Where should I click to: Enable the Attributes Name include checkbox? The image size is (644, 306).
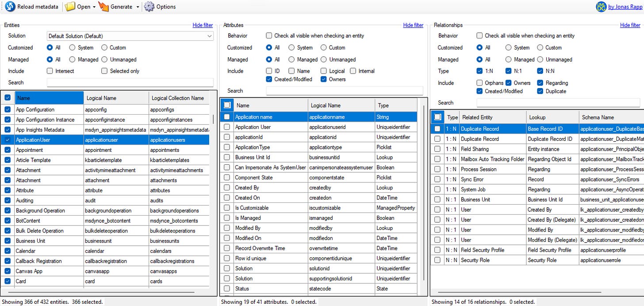(291, 71)
